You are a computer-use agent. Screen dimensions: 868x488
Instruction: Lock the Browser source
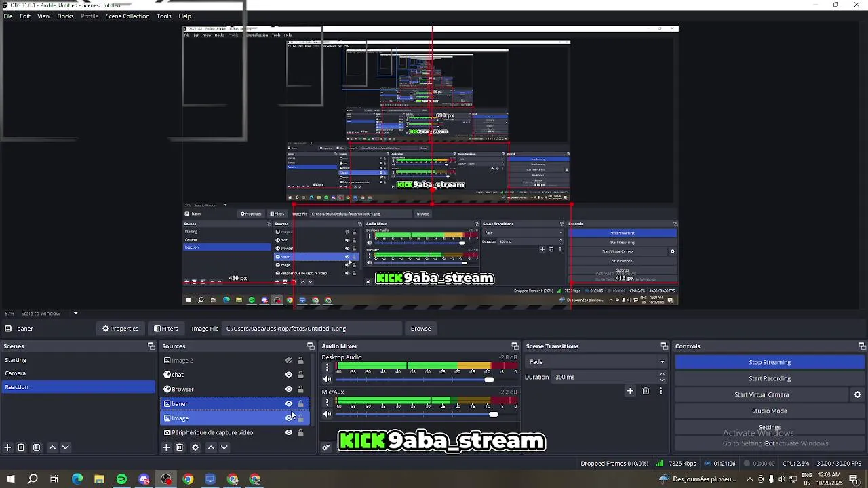pos(300,389)
